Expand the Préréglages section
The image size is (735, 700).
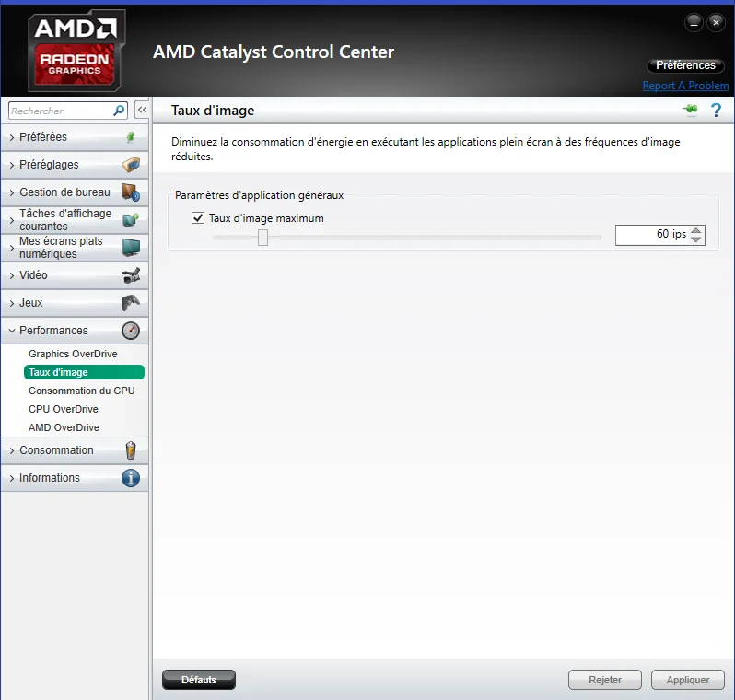[75, 165]
